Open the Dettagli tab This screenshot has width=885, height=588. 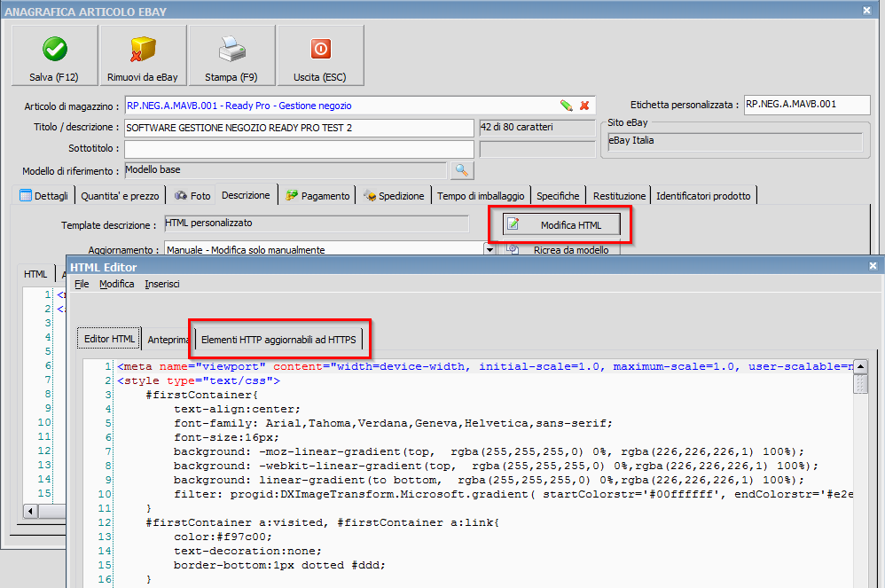click(43, 195)
